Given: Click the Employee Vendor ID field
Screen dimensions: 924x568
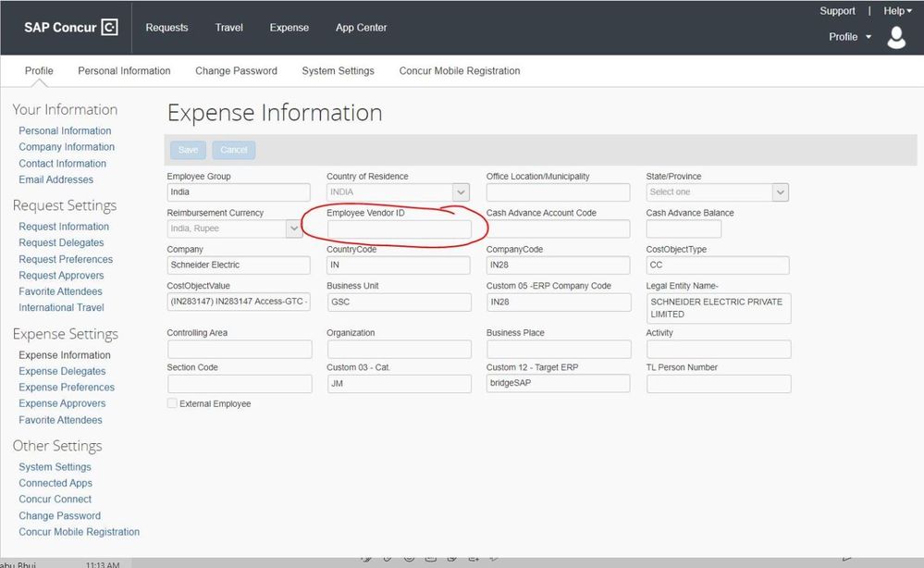Looking at the screenshot, I should pyautogui.click(x=399, y=228).
